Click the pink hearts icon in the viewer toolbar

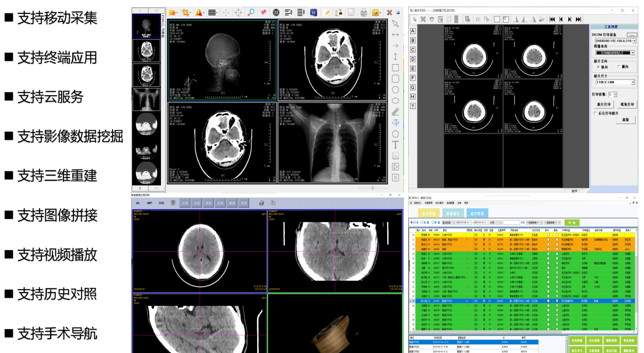[x=263, y=12]
